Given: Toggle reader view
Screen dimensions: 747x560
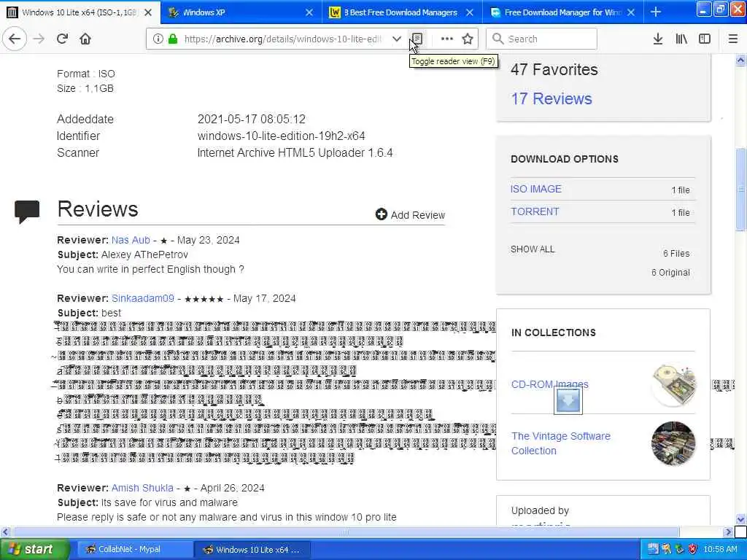Looking at the screenshot, I should click(417, 39).
